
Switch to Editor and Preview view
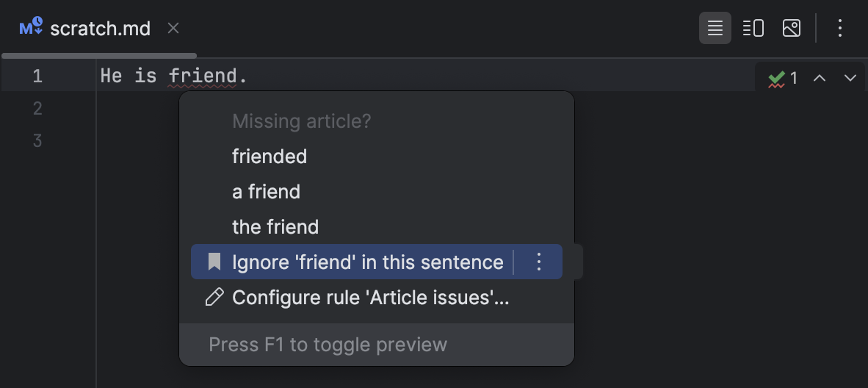click(x=753, y=29)
